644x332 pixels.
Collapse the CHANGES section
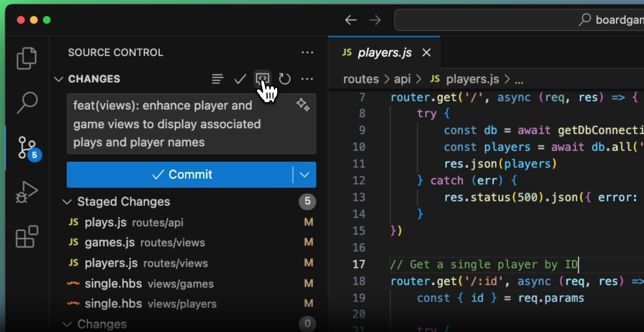click(x=59, y=79)
